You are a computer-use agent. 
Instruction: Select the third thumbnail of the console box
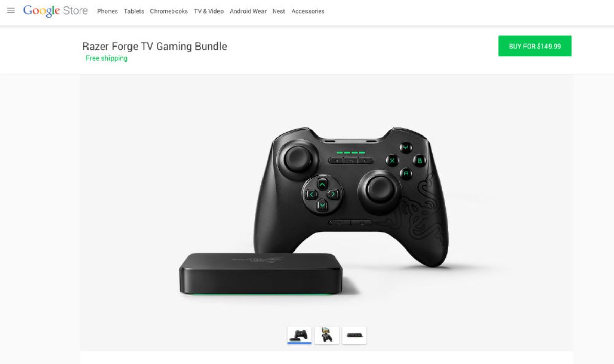point(355,335)
